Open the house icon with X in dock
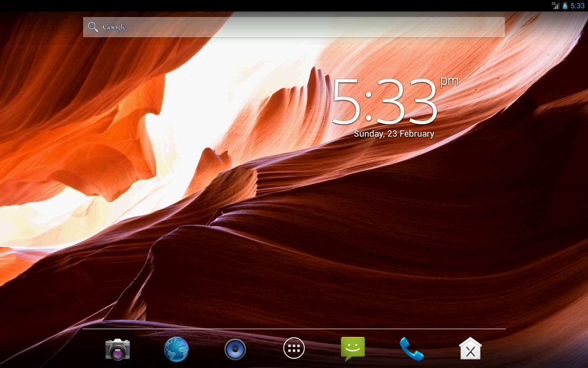The height and width of the screenshot is (368, 588). 470,349
